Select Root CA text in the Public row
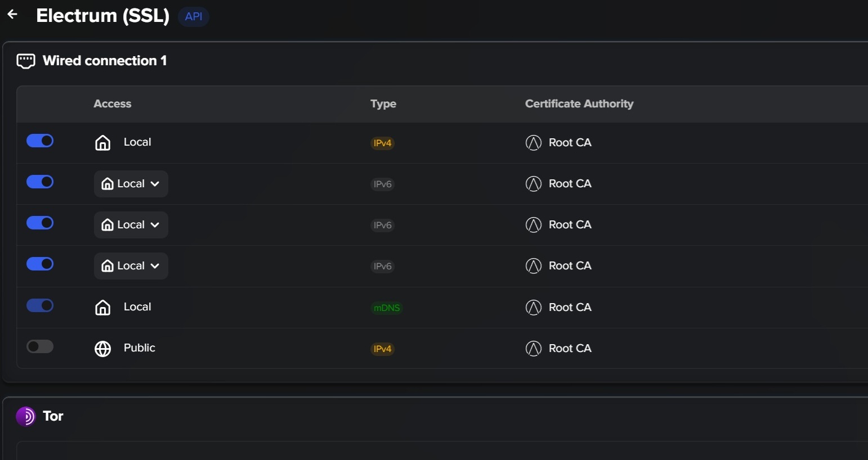The height and width of the screenshot is (460, 868). coord(570,349)
